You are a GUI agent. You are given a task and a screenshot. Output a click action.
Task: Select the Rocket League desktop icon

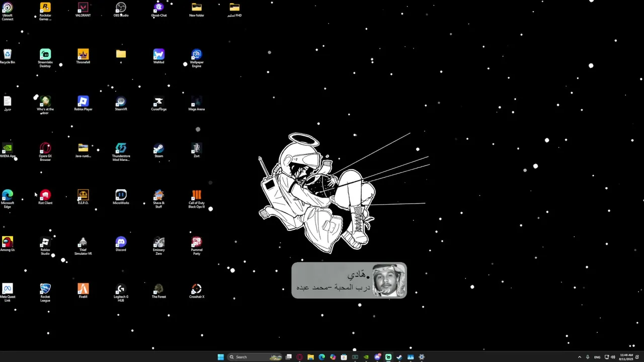point(45,292)
